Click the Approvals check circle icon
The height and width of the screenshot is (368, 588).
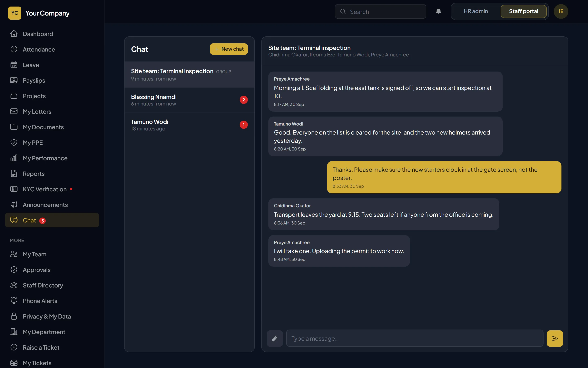pyautogui.click(x=14, y=270)
